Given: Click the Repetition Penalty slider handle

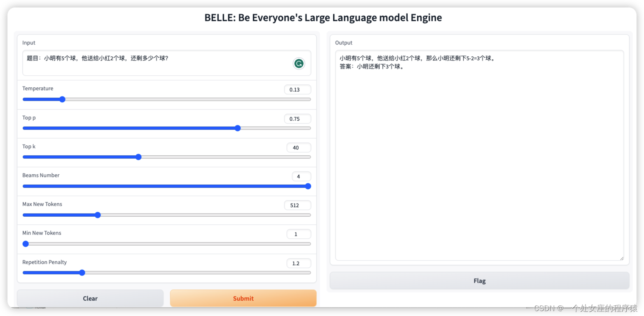Looking at the screenshot, I should (82, 273).
